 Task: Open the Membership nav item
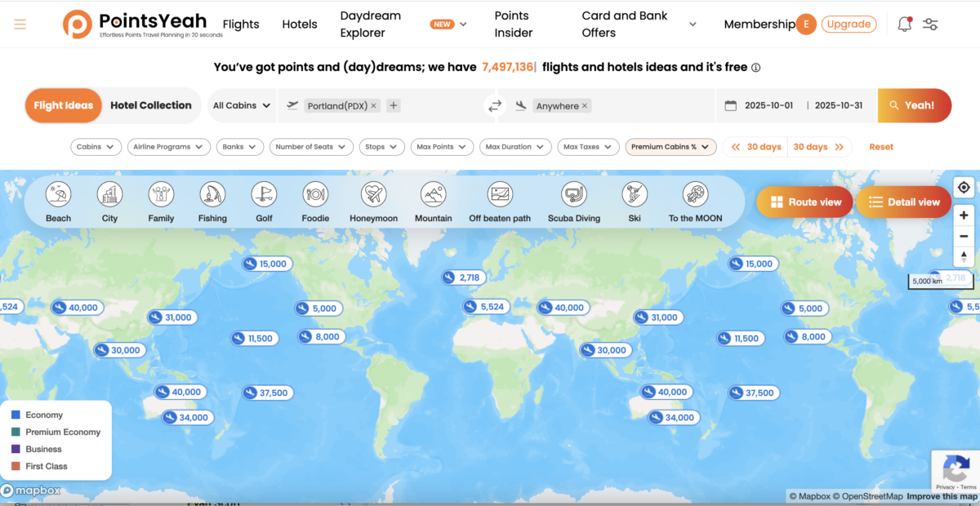point(759,24)
